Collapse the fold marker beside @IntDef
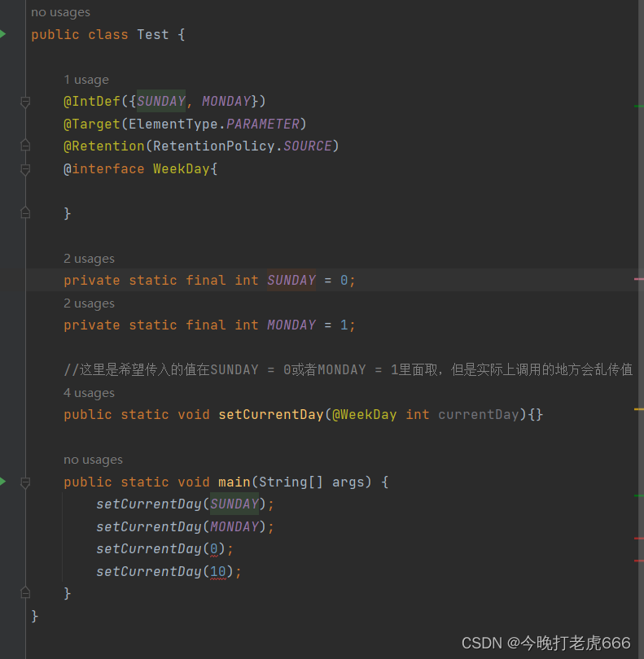The image size is (644, 659). click(25, 101)
